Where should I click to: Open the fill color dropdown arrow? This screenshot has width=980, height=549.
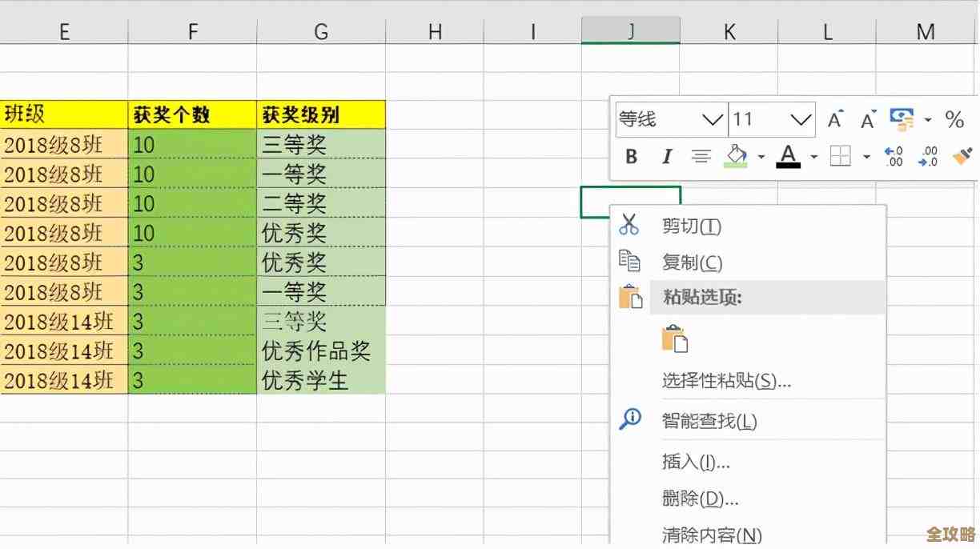760,156
